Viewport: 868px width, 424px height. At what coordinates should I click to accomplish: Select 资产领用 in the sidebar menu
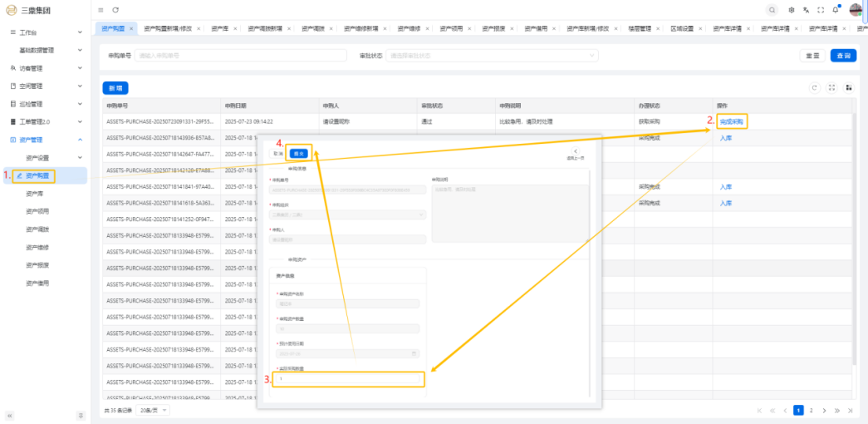coord(37,211)
